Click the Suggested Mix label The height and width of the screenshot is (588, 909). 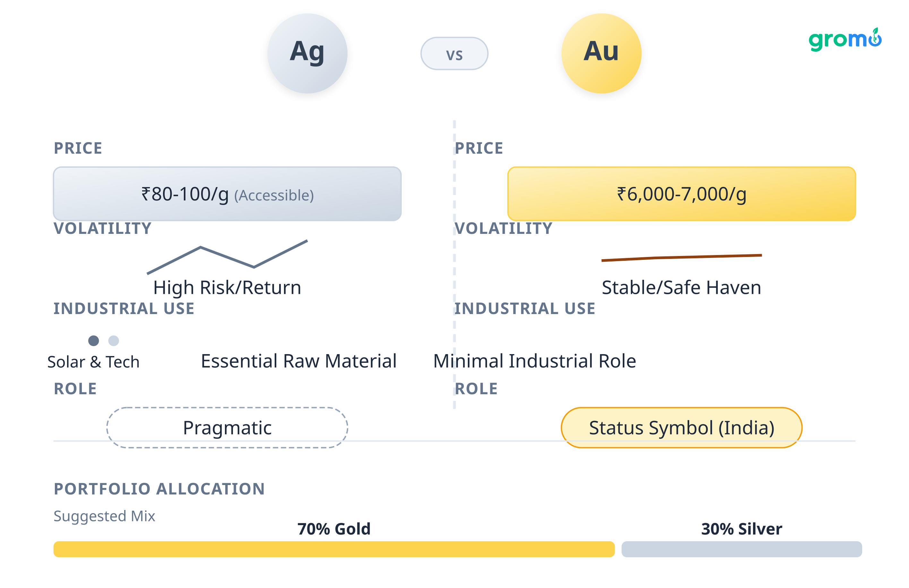104,516
